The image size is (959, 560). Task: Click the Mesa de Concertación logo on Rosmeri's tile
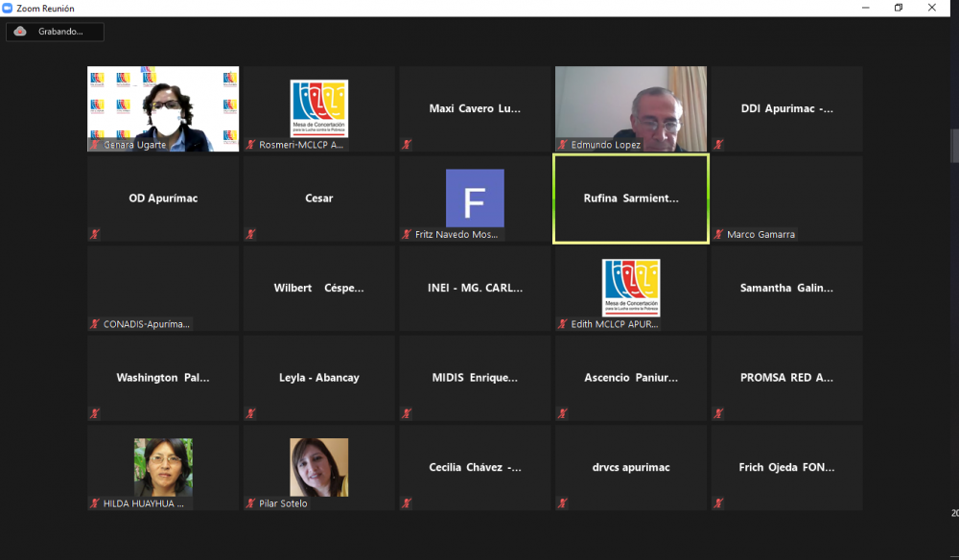(318, 107)
